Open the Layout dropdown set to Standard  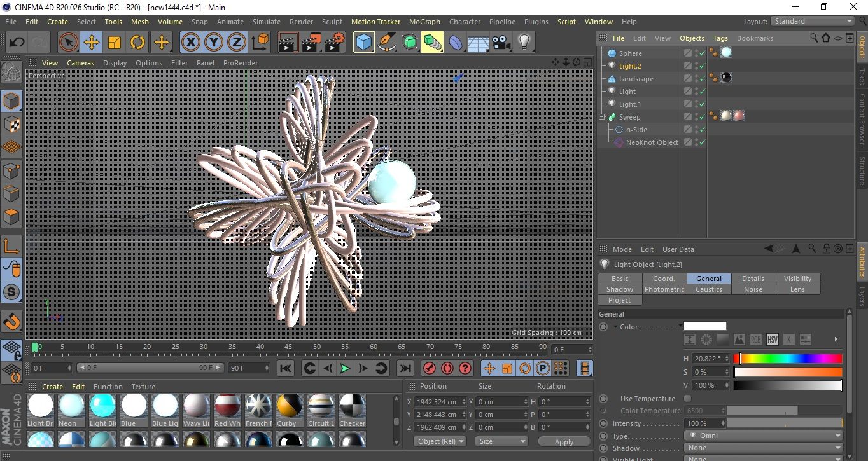coord(813,21)
